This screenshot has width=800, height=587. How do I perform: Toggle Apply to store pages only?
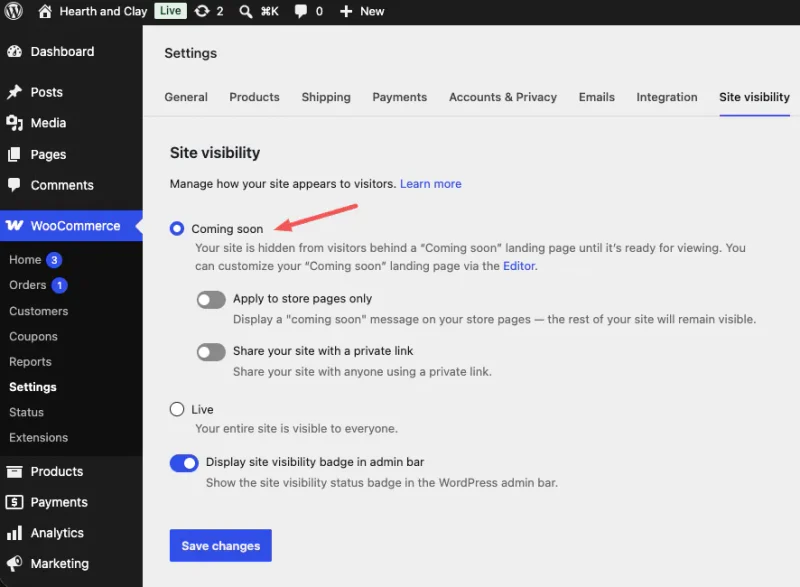[211, 300]
